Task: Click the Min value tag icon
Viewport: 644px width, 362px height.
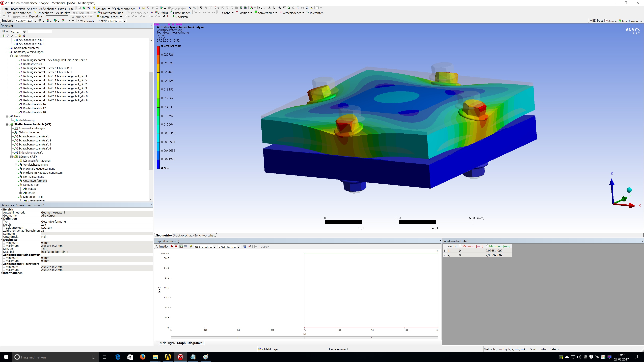Action: point(73,21)
